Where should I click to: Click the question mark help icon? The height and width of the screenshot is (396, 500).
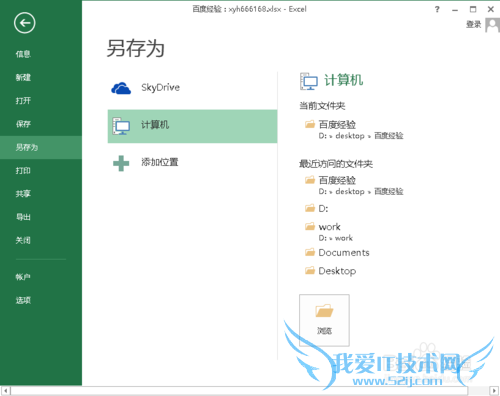point(437,9)
